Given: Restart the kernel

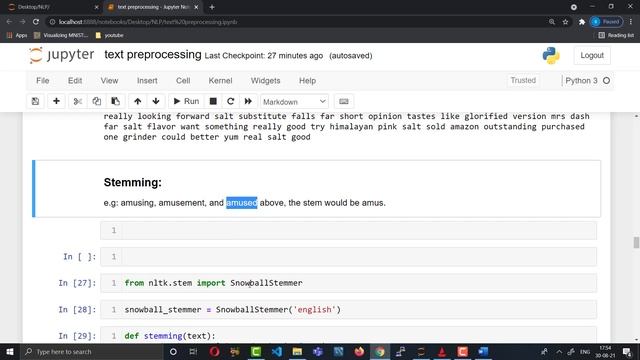Looking at the screenshot, I should [x=231, y=101].
